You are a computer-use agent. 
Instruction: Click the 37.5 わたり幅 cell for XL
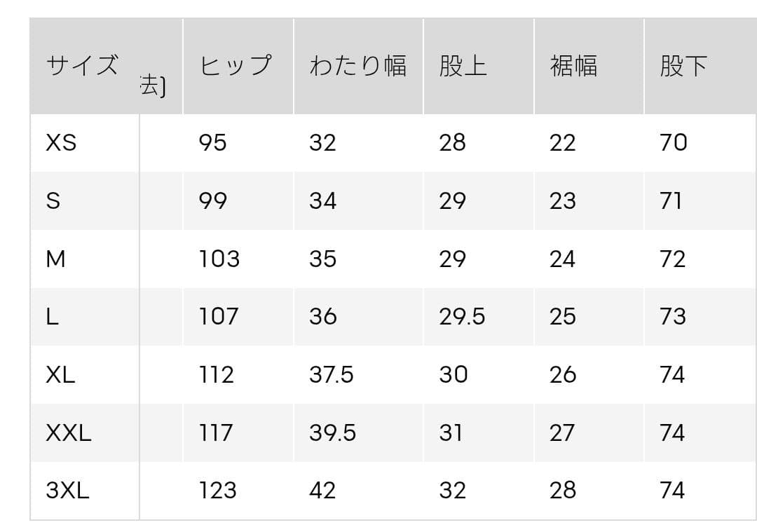point(331,374)
